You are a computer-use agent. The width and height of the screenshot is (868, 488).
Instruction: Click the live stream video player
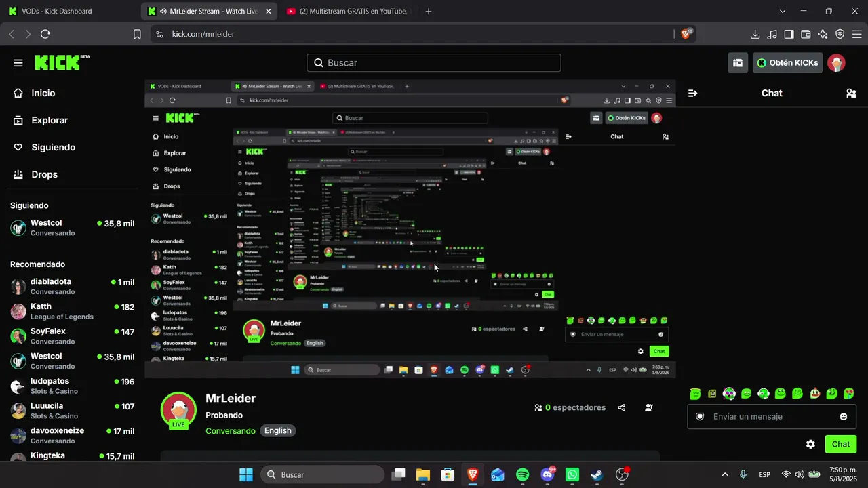pos(410,229)
